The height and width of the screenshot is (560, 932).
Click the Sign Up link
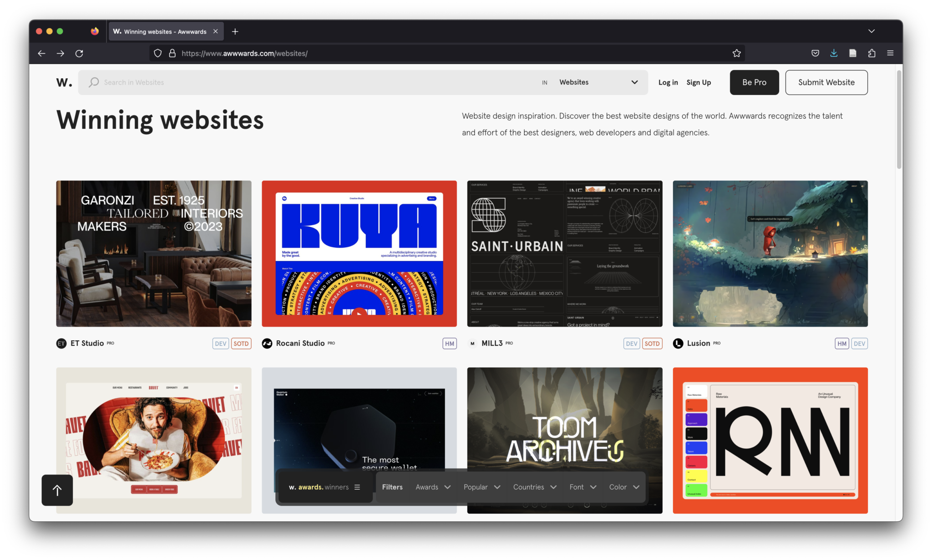(699, 82)
